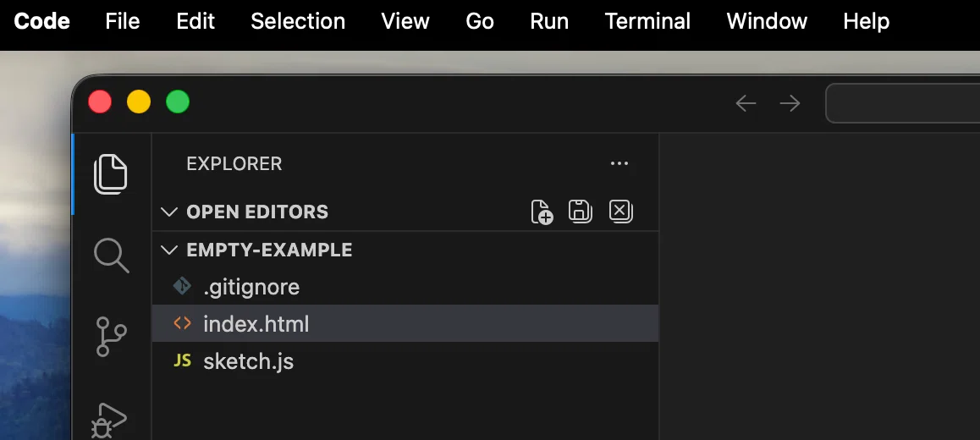Open the Code application menu
Screen dimensions: 980x440
[x=41, y=21]
